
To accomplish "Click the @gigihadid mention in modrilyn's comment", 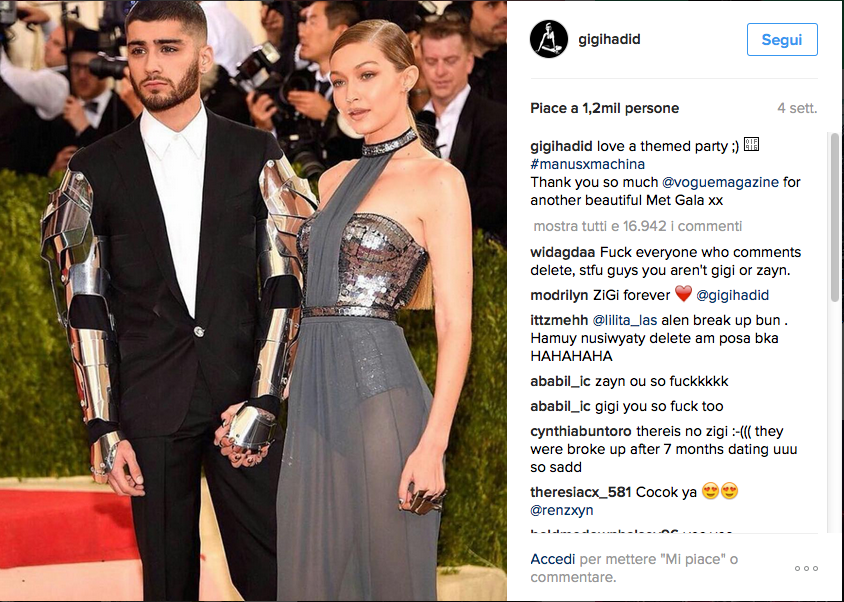I will [x=732, y=295].
